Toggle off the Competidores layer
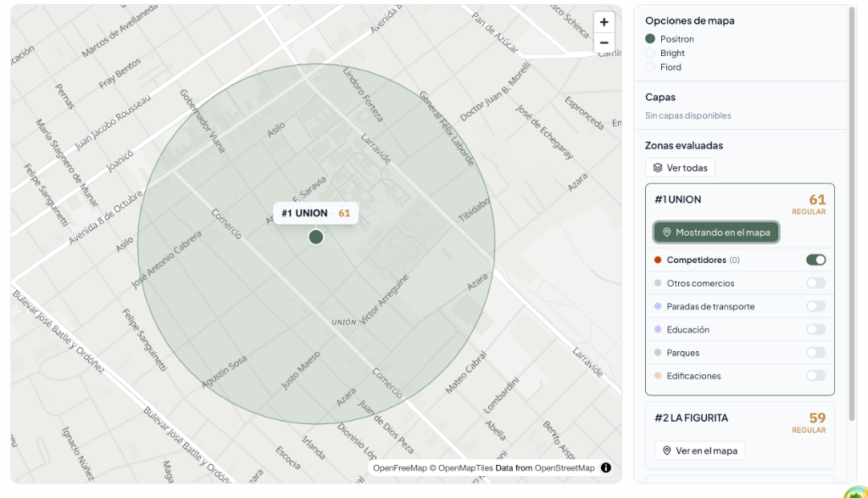Screen dimensions: 868x498 [x=816, y=260]
